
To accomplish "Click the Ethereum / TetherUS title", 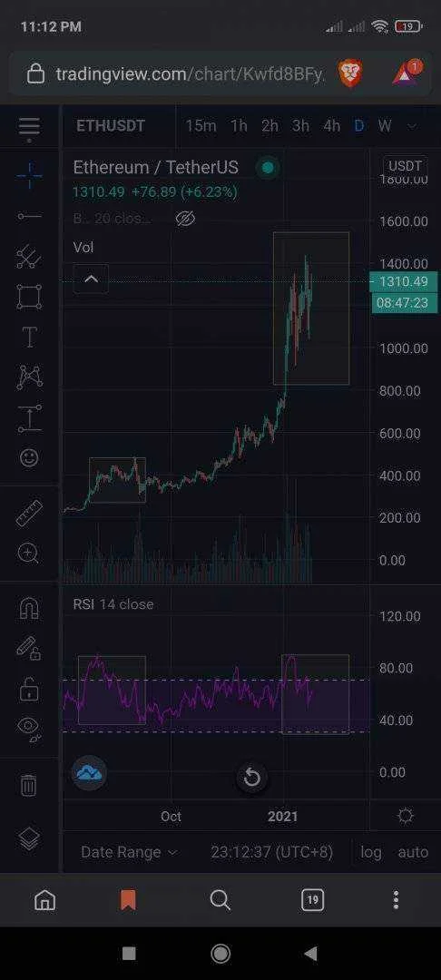I will [155, 168].
